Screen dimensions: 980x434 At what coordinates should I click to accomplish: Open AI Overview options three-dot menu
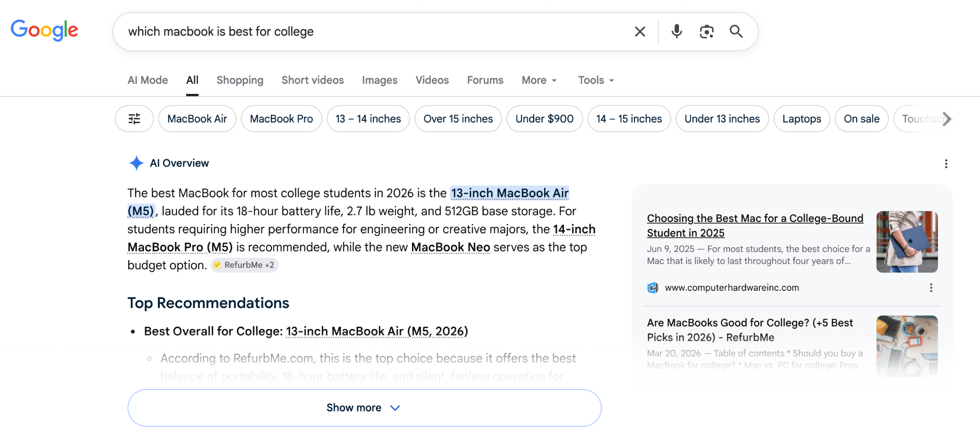[x=946, y=164]
